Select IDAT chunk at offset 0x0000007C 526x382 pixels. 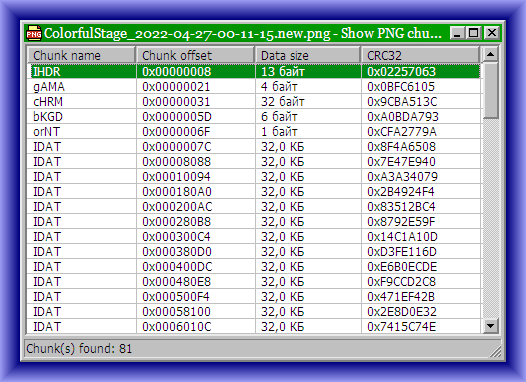(254, 147)
